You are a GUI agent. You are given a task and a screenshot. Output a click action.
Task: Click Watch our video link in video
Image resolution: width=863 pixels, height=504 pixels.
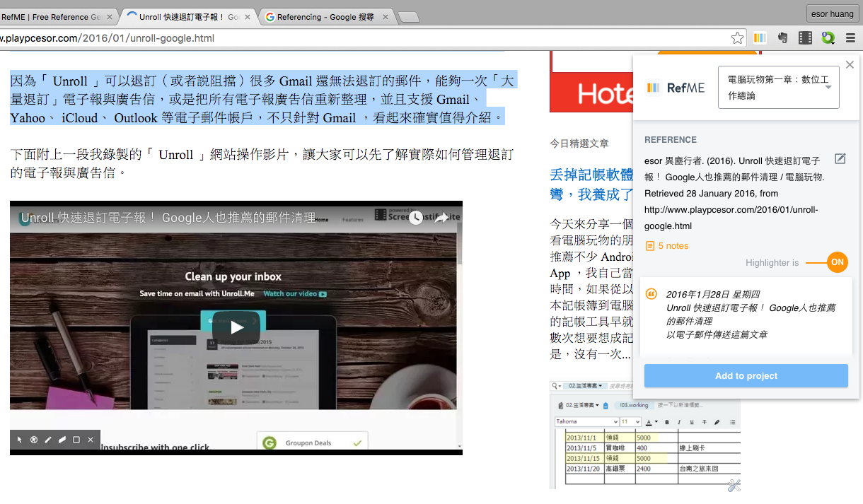[x=294, y=293]
